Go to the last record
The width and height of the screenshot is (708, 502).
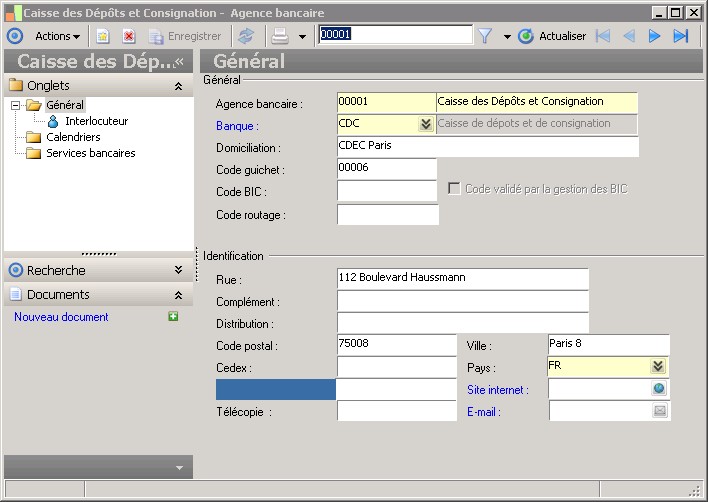[681, 36]
